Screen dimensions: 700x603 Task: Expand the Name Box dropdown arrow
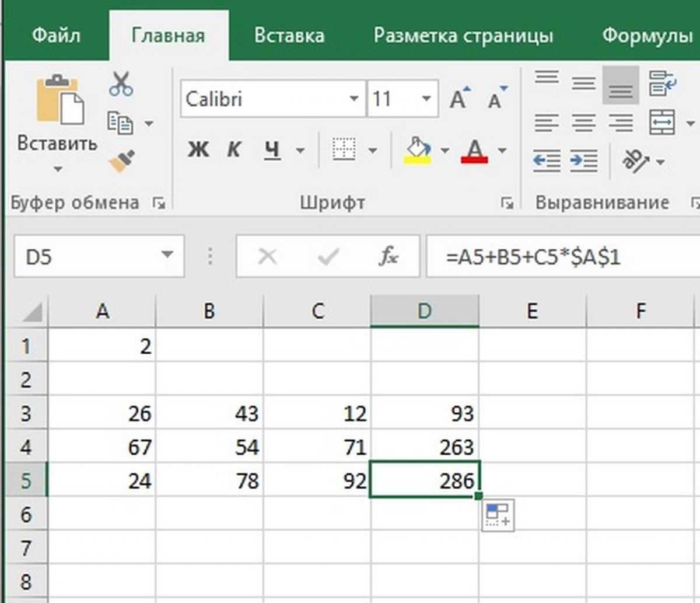(167, 255)
